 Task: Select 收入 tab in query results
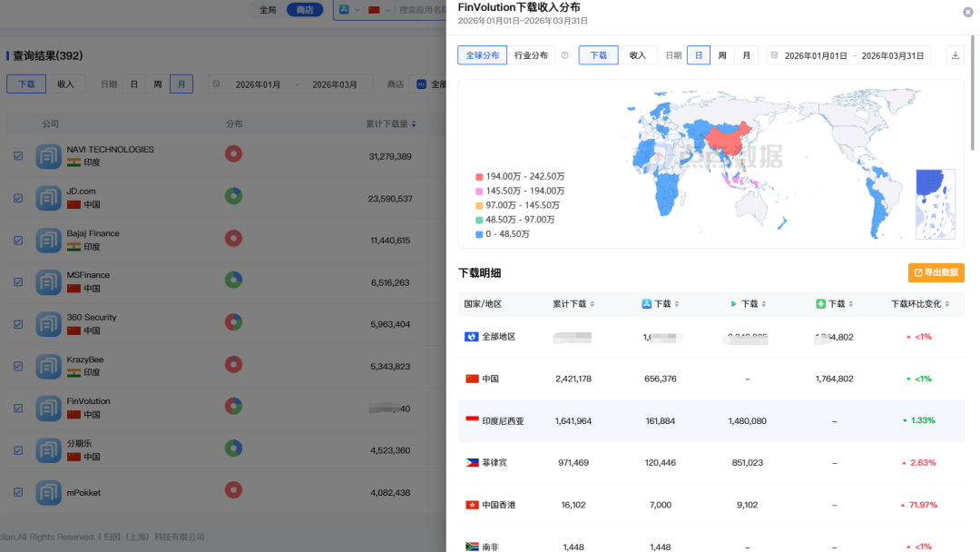pos(65,84)
